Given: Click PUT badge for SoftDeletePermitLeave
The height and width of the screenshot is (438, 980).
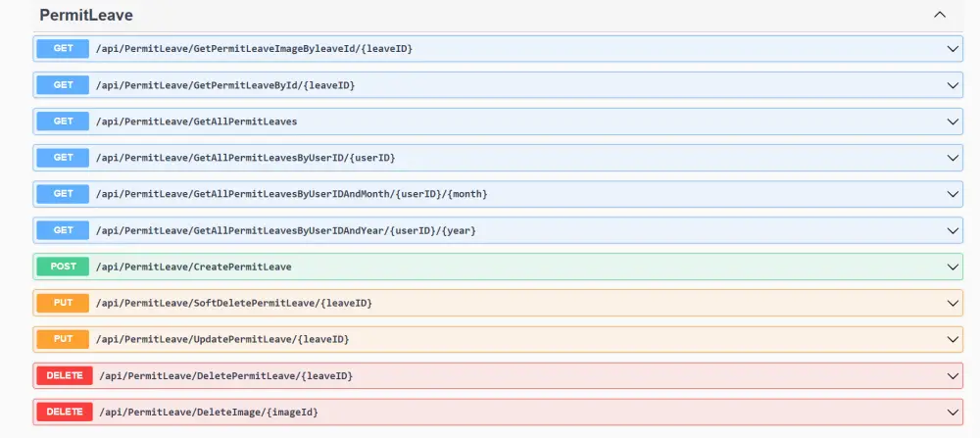Looking at the screenshot, I should (x=63, y=303).
